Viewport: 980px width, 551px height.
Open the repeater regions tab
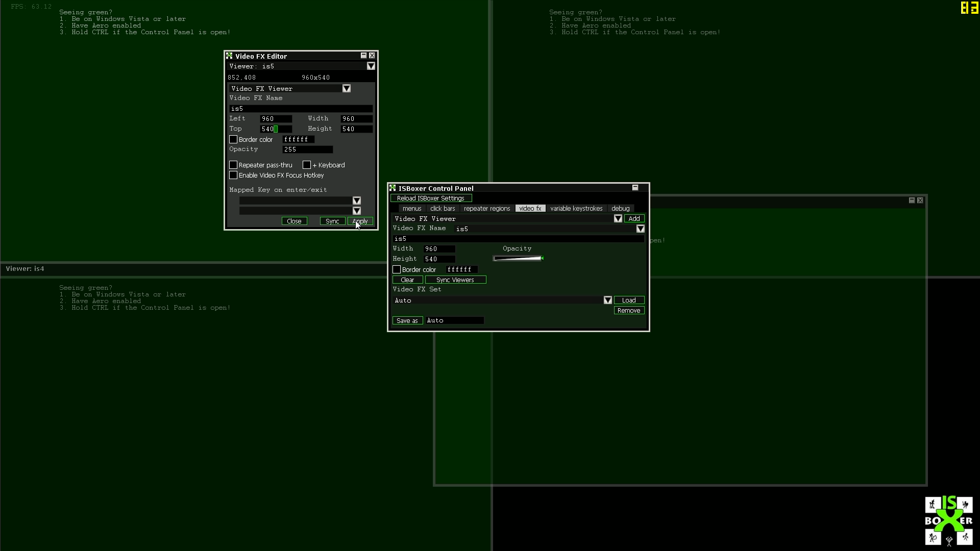[487, 208]
